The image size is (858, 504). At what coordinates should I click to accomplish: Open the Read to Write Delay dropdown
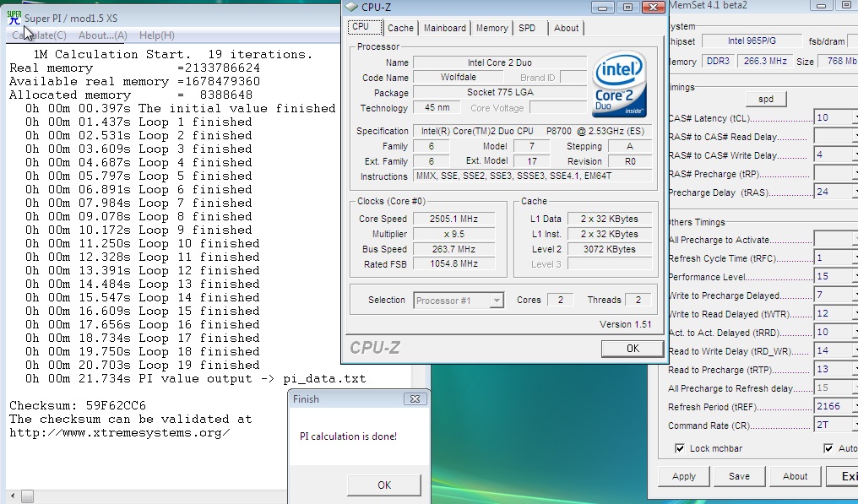(x=855, y=351)
